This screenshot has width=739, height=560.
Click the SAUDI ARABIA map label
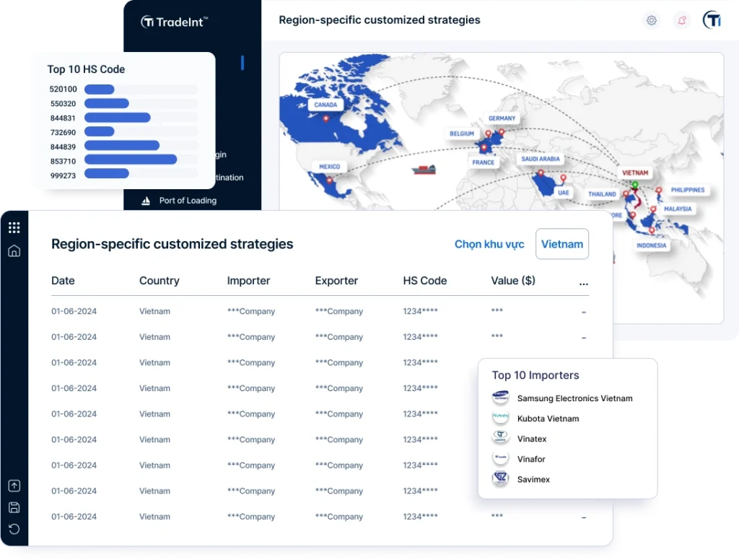click(541, 159)
